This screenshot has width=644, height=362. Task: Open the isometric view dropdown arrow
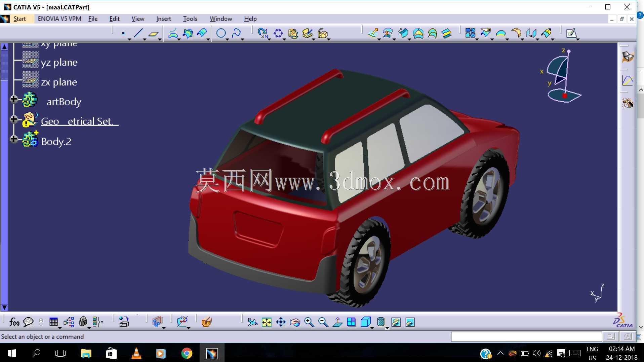click(372, 328)
